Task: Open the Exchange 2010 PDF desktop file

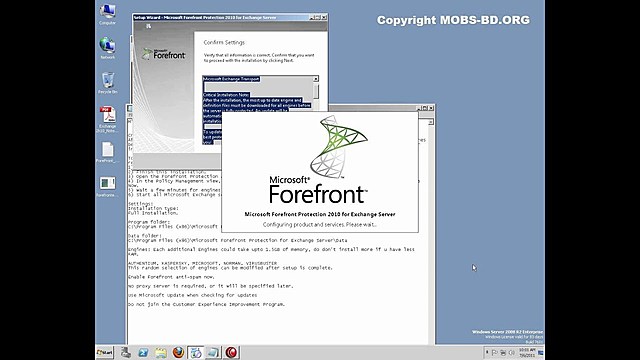Action: [107, 119]
